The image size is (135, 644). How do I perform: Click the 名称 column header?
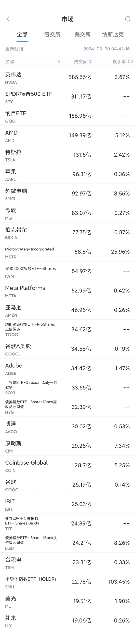(x=10, y=62)
